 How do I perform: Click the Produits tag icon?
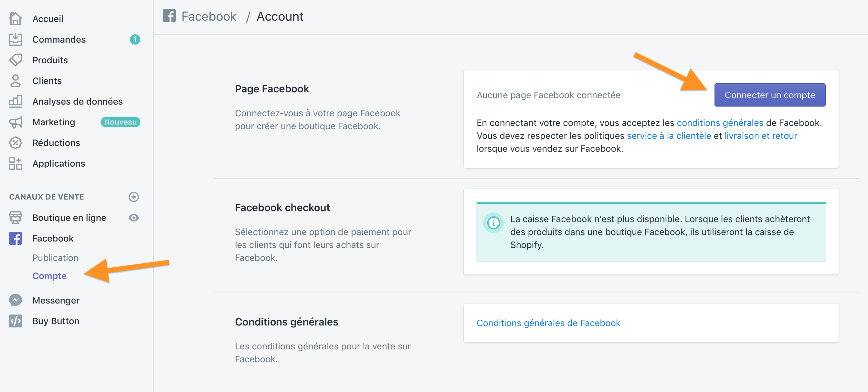pyautogui.click(x=15, y=60)
